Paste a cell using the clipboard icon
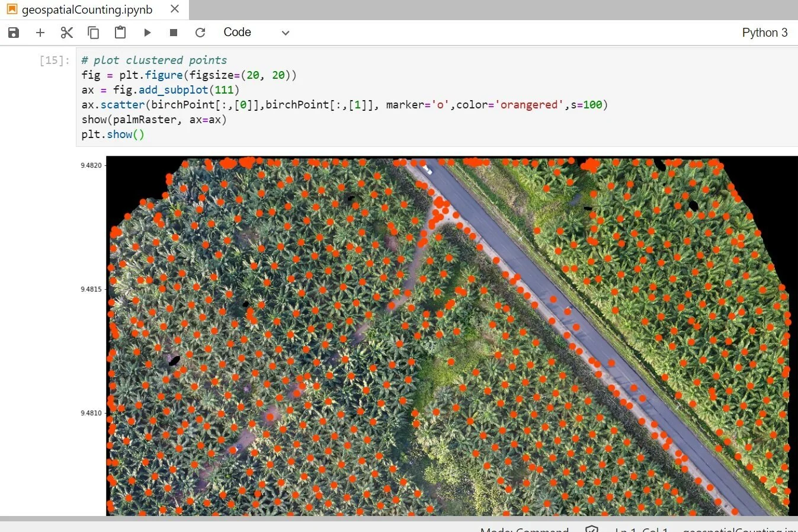Screen dimensions: 798x532 click(x=120, y=33)
